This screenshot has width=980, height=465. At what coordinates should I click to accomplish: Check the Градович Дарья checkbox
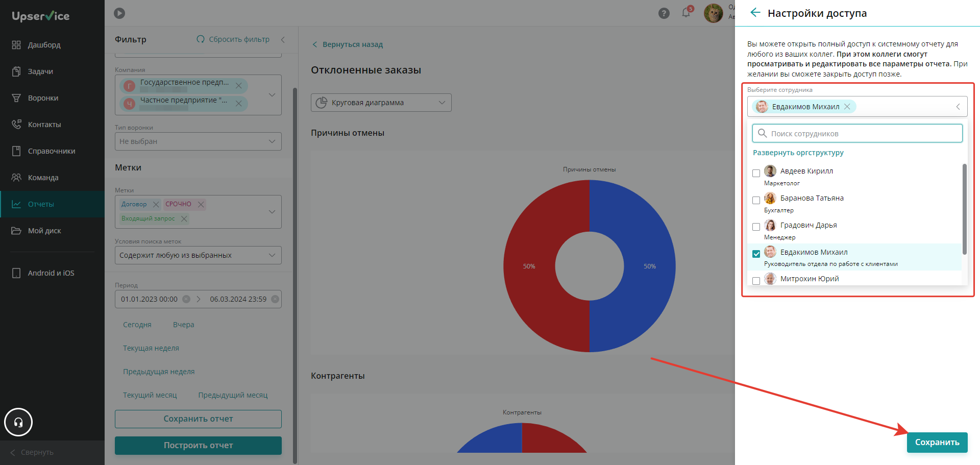click(756, 227)
